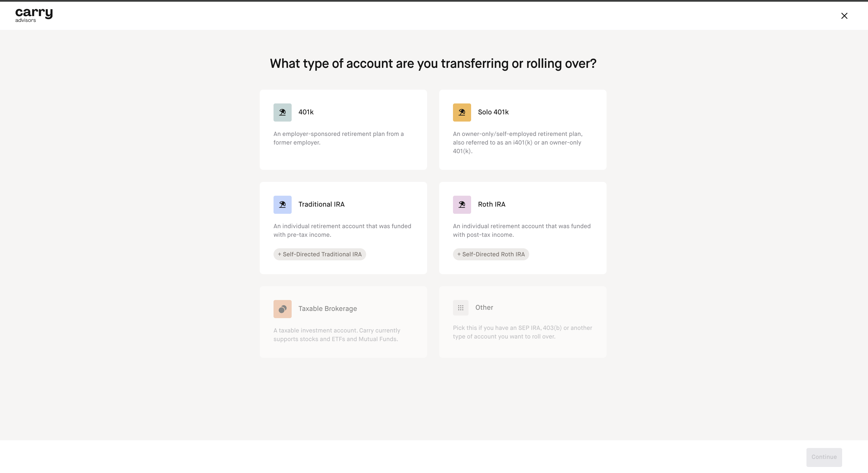Go to Carry advisors logo home
The image size is (868, 473).
(x=34, y=15)
